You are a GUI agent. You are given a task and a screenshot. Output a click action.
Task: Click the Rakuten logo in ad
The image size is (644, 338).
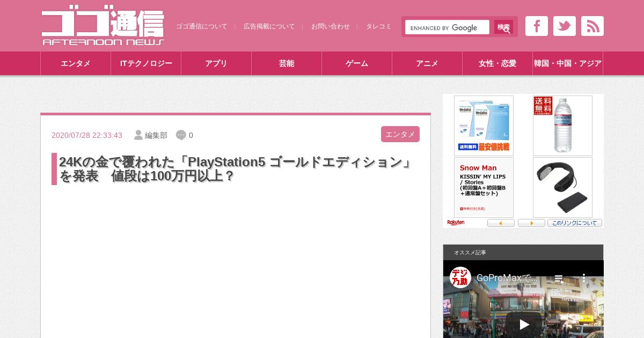coord(456,223)
